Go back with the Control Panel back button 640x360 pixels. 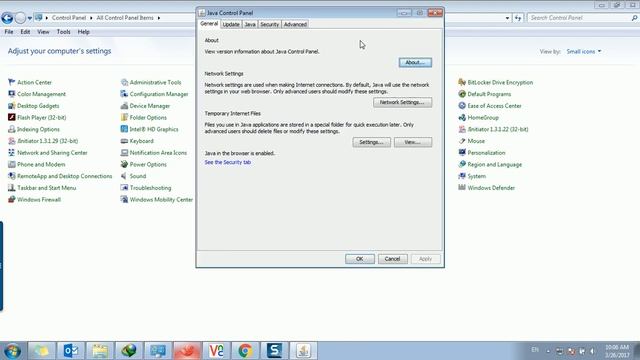click(7, 18)
